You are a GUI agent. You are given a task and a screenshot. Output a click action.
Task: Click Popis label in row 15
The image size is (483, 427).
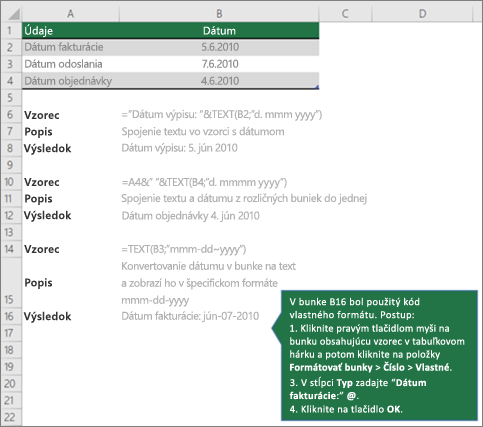coord(38,283)
